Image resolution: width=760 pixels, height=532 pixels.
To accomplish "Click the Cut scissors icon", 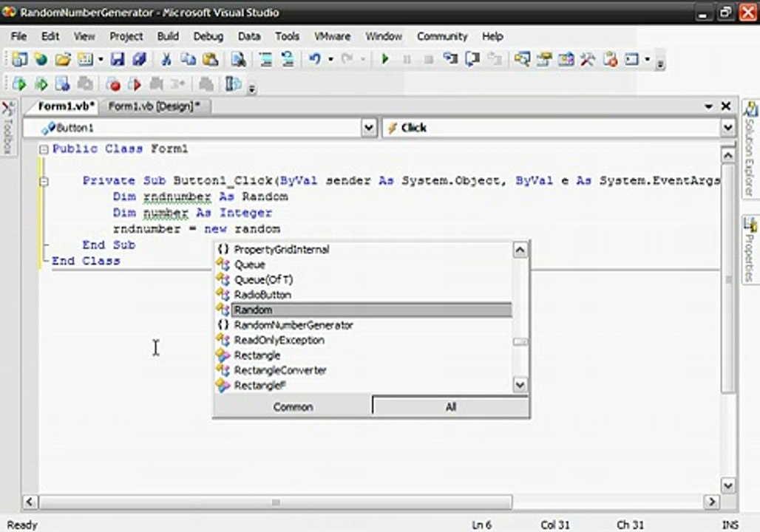I will (x=166, y=60).
